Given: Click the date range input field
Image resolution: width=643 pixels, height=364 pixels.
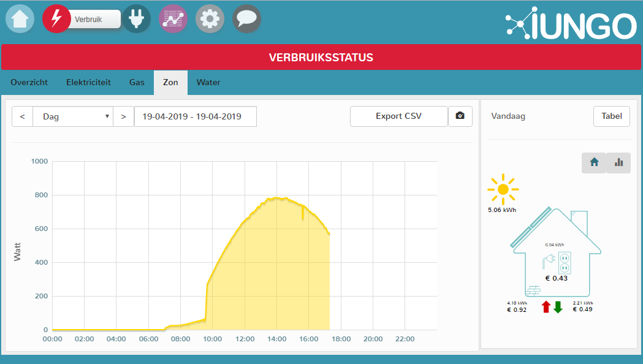Looking at the screenshot, I should 195,116.
